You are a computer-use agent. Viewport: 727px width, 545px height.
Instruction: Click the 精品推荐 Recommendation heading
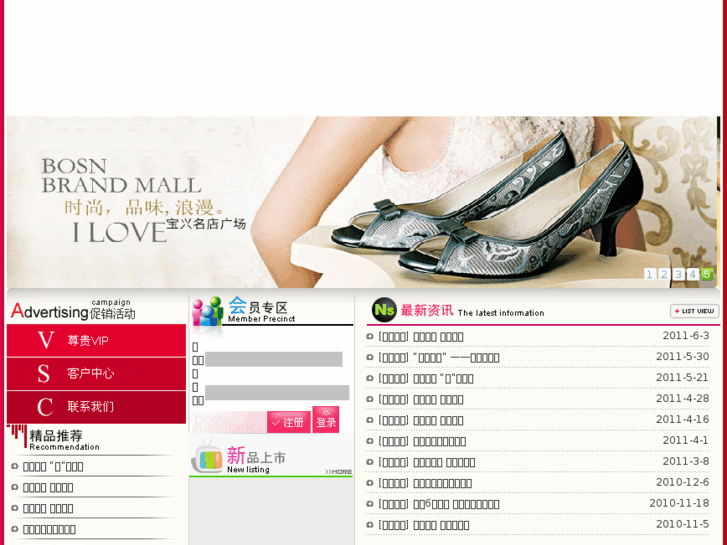(x=64, y=440)
